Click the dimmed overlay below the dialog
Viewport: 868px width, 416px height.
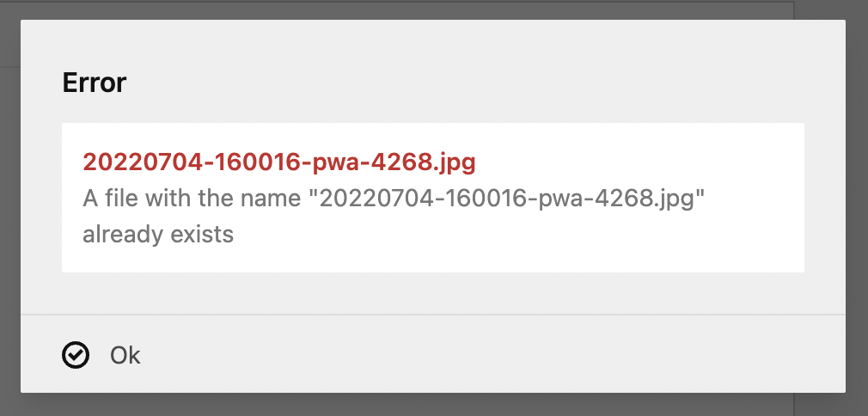(x=430, y=405)
